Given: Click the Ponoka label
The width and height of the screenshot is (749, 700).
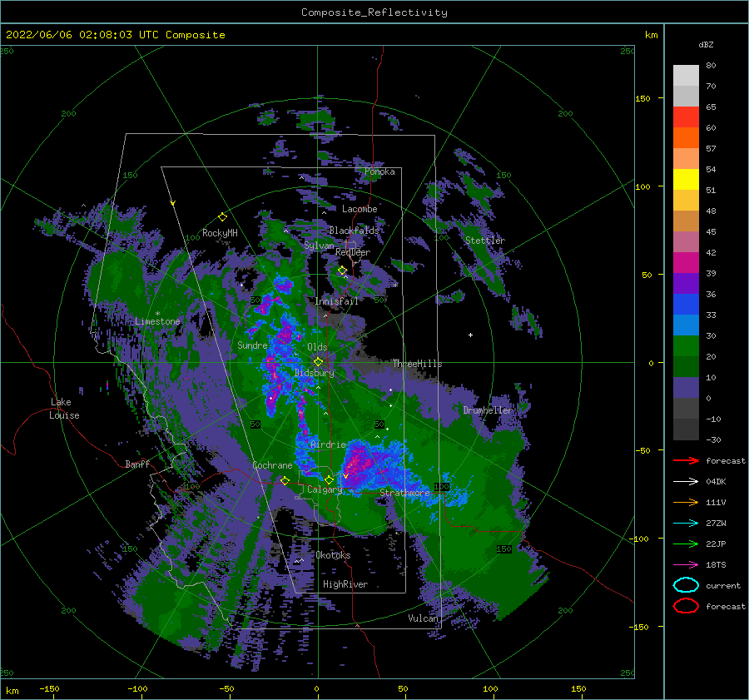Looking at the screenshot, I should pos(379,171).
